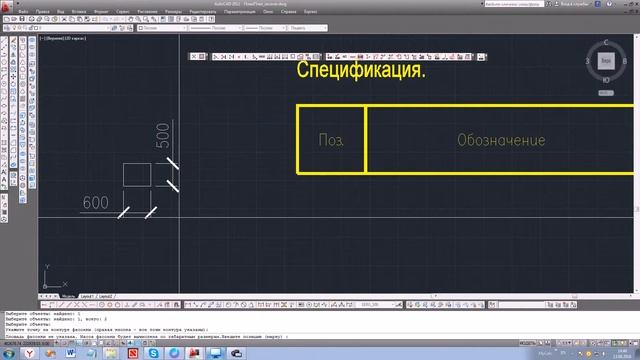This screenshot has height=360, width=640.
Task: Open Word from the taskbar
Action: tap(70, 353)
